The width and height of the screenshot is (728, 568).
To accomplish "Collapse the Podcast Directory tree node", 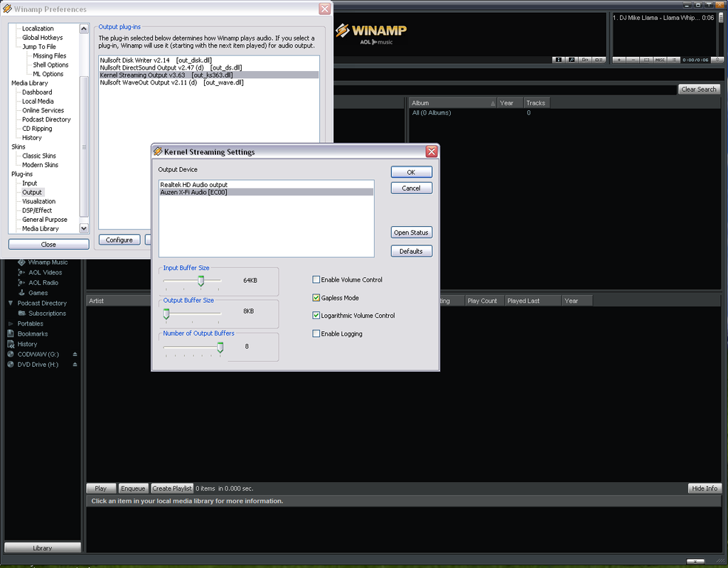I will click(x=11, y=304).
